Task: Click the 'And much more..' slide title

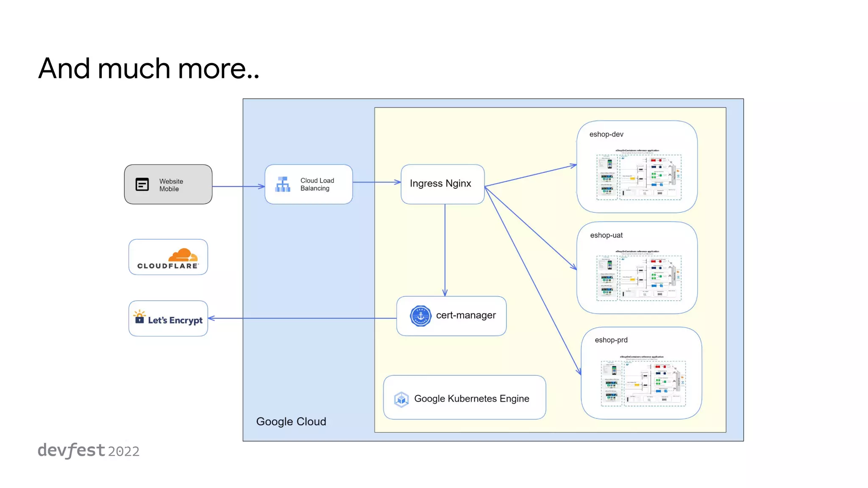Action: point(148,69)
